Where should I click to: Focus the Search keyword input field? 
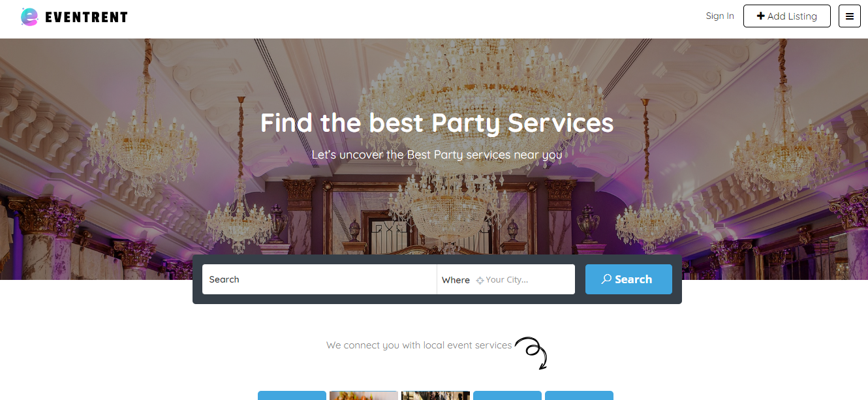point(319,279)
